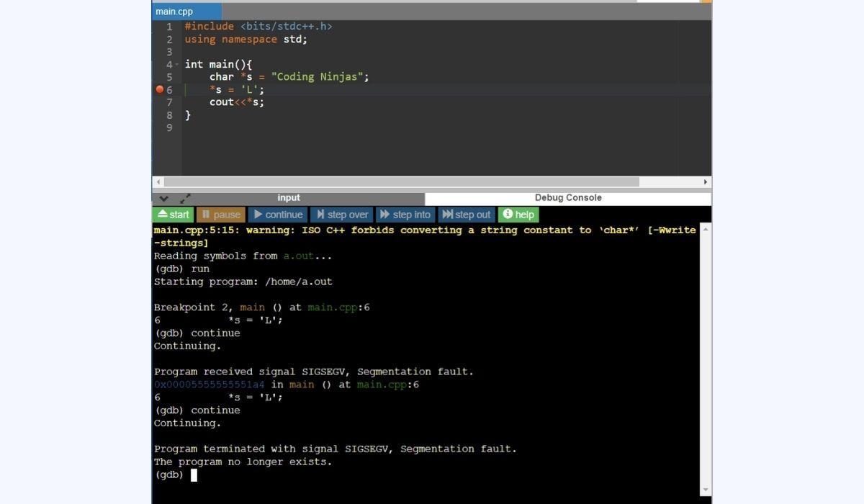The width and height of the screenshot is (864, 504).
Task: Switch to the input tab
Action: coord(289,197)
